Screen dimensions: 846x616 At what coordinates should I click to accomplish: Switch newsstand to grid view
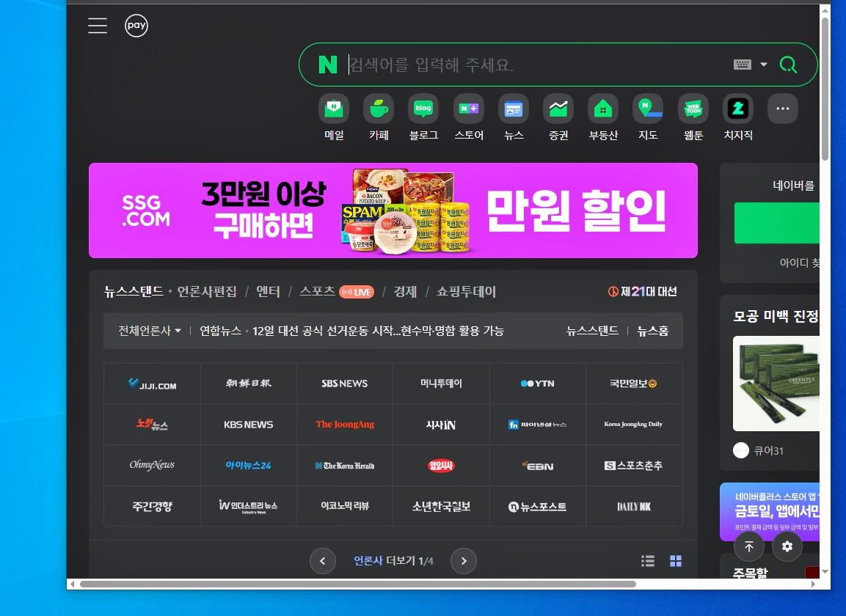pyautogui.click(x=676, y=561)
